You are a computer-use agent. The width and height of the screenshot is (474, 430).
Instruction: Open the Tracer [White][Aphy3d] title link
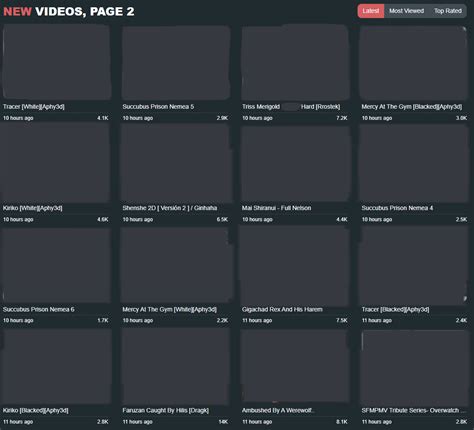point(34,107)
